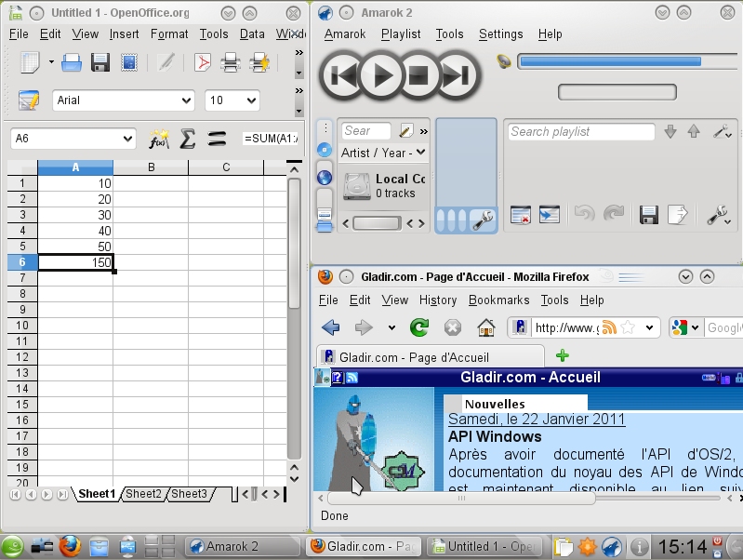This screenshot has width=743, height=560.
Task: Click the Samedi, le 22 Janvier 2011 link
Action: [537, 420]
